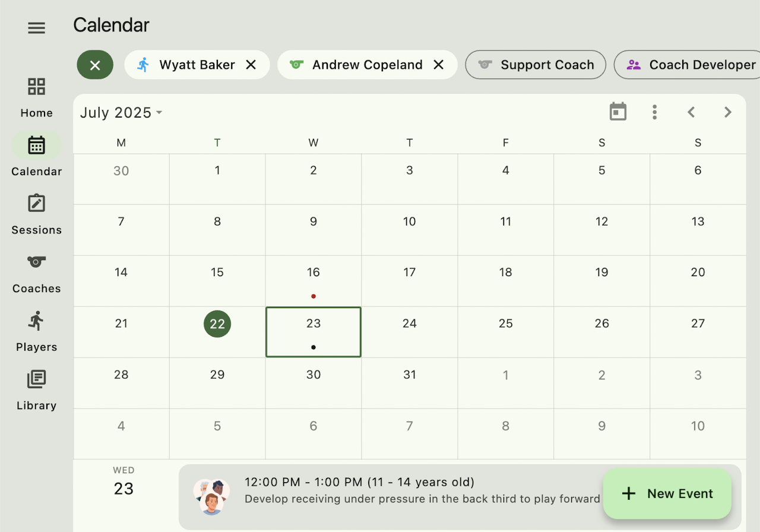Open the Players running icon
The width and height of the screenshot is (760, 532).
coord(36,321)
